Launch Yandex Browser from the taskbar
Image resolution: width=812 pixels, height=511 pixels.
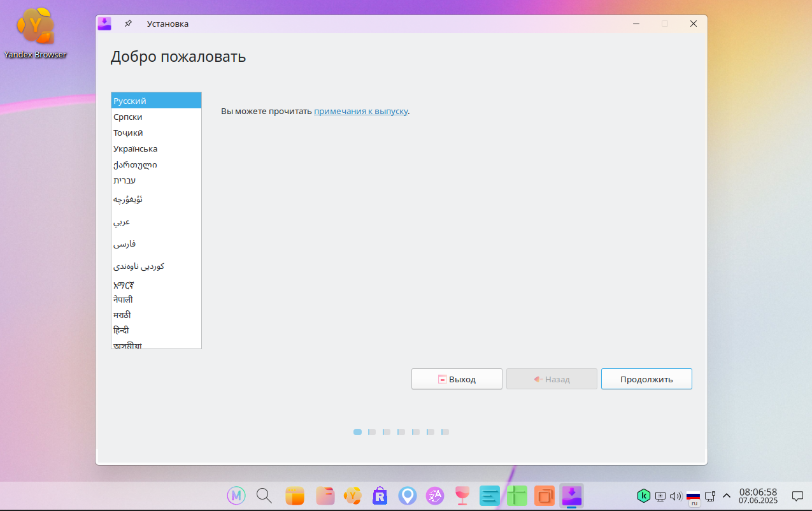[353, 495]
